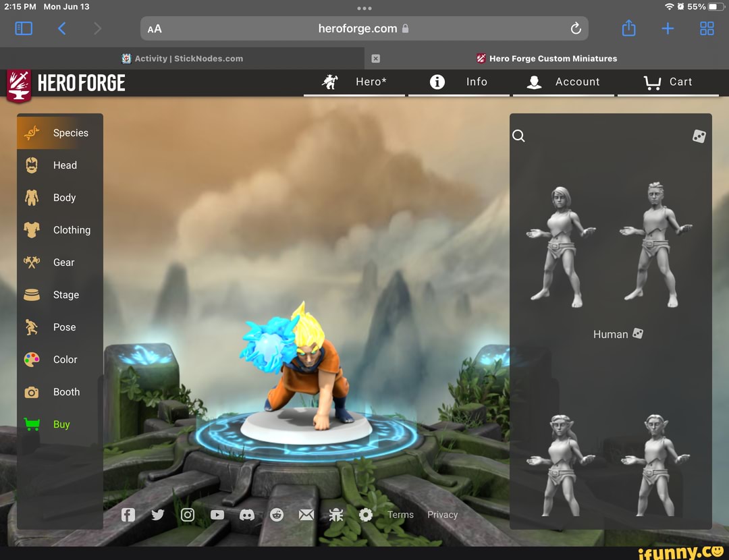Open Hero Forge's Discord page

(x=247, y=514)
